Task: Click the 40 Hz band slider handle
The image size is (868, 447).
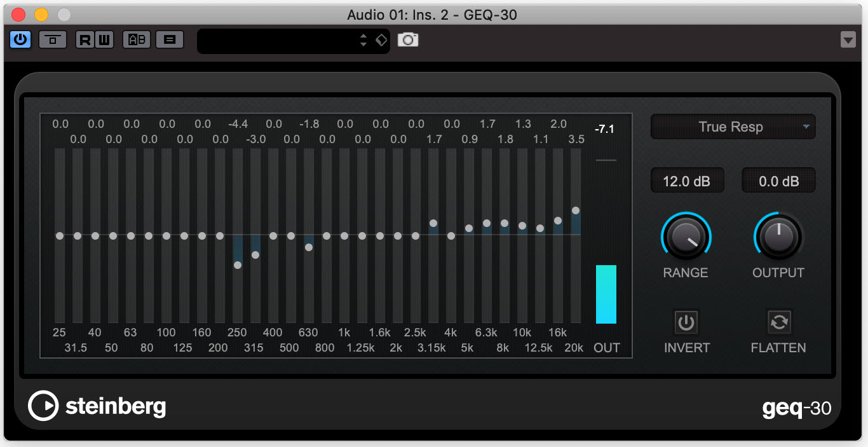Action: (95, 236)
